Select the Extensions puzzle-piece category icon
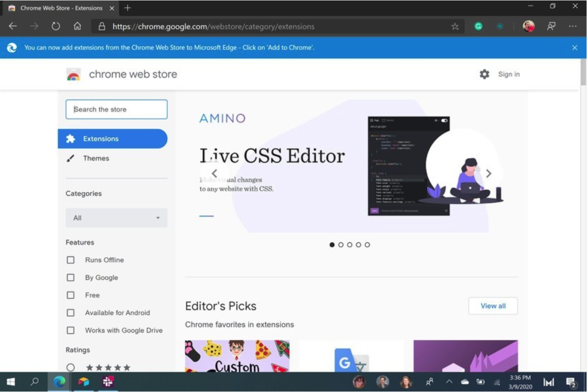The width and height of the screenshot is (587, 392). pyautogui.click(x=71, y=138)
